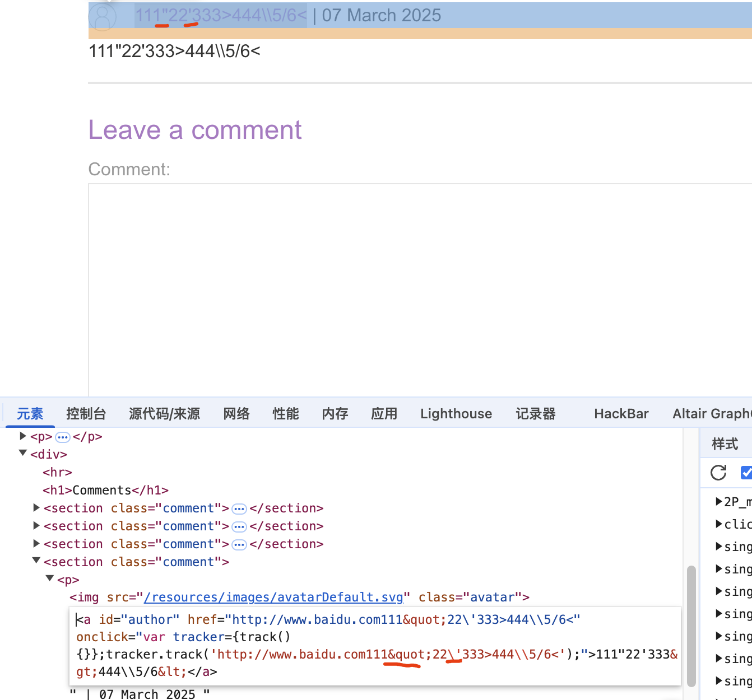
Task: Collapse the <div> element node
Action: pyautogui.click(x=23, y=454)
